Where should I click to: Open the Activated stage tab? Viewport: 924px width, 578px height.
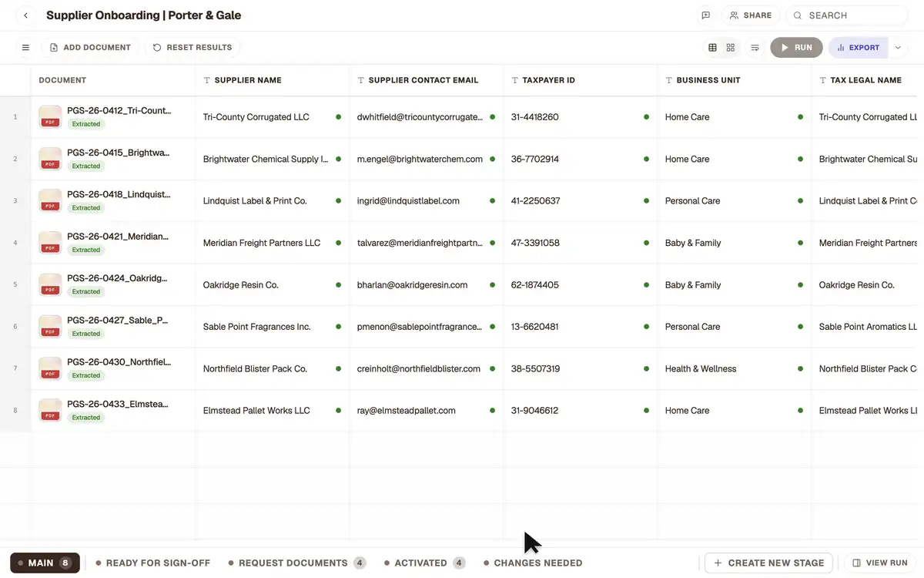click(x=424, y=563)
